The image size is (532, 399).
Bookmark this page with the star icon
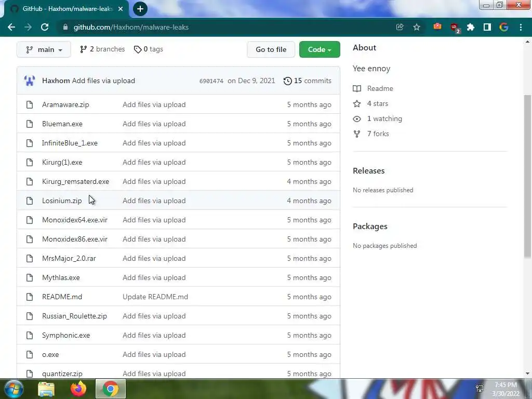417,27
